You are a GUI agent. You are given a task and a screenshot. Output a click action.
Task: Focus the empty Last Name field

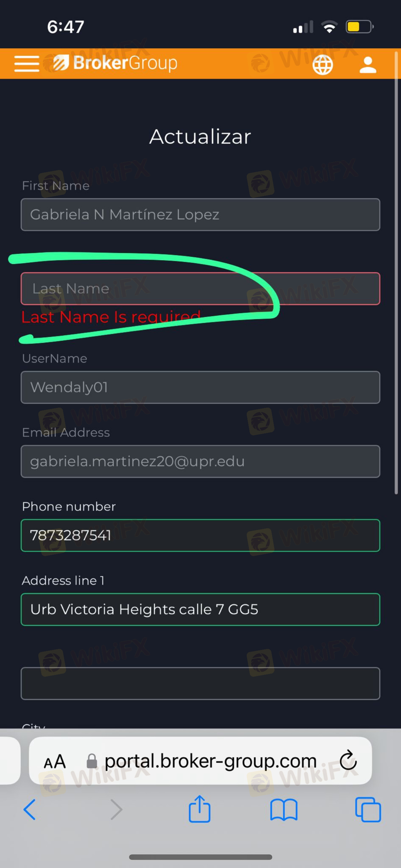[x=200, y=289]
